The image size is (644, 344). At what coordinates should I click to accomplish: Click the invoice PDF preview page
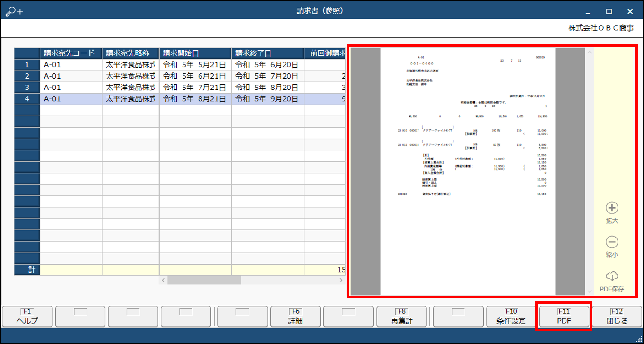[468, 172]
